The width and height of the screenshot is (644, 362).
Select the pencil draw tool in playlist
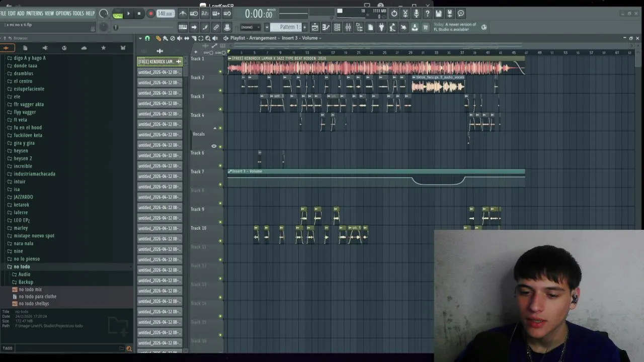point(158,38)
